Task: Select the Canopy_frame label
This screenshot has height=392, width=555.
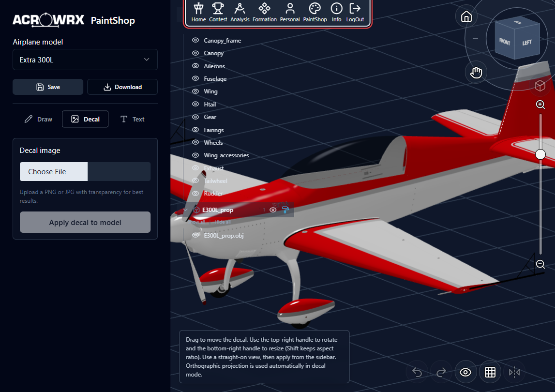Action: click(x=222, y=40)
